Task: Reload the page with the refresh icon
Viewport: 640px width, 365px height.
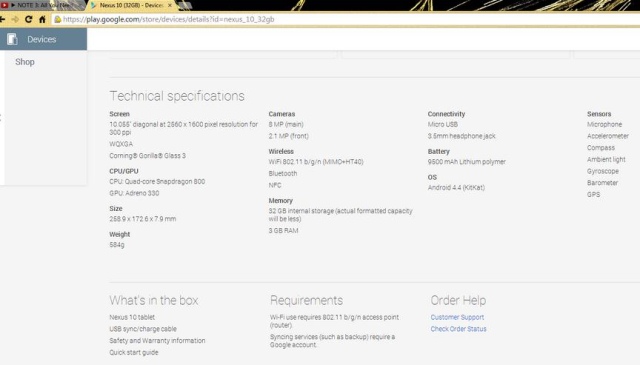Action: click(x=29, y=19)
